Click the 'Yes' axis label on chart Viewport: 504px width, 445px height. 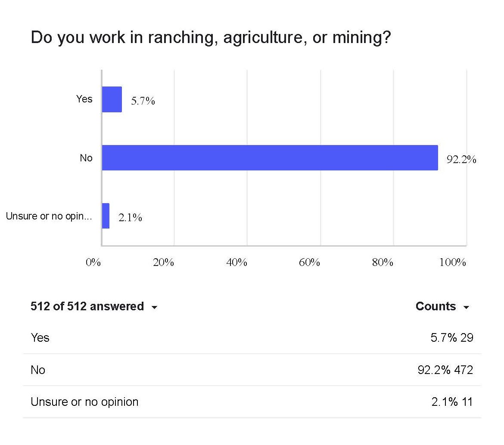pyautogui.click(x=84, y=99)
